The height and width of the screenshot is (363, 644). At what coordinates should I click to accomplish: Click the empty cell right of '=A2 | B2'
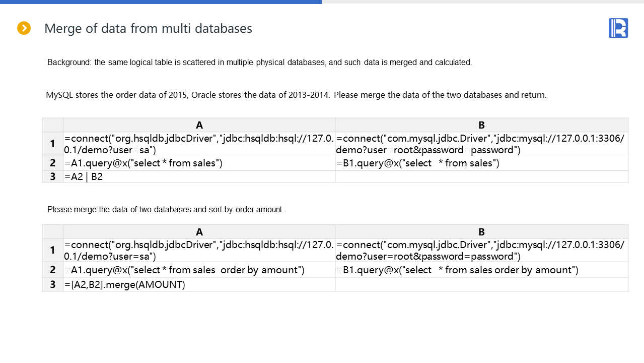pos(481,177)
